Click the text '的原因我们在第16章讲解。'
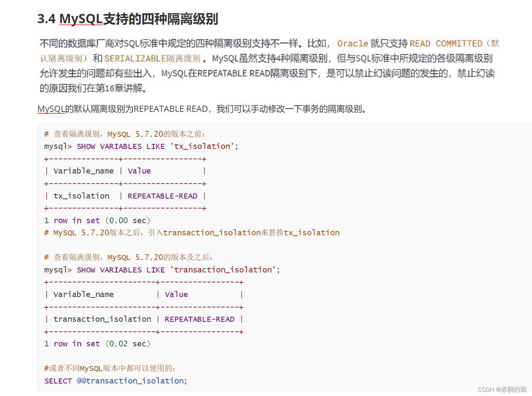This screenshot has width=532, height=396. pos(93,88)
